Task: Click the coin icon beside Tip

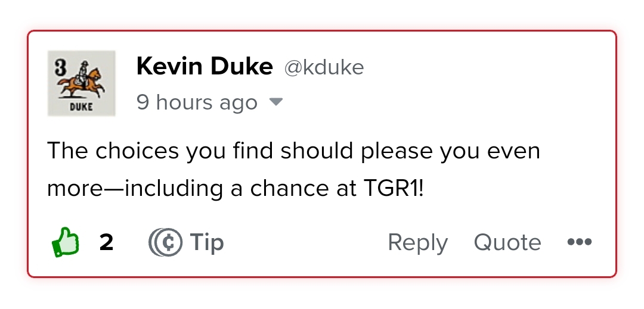Action: tap(165, 242)
